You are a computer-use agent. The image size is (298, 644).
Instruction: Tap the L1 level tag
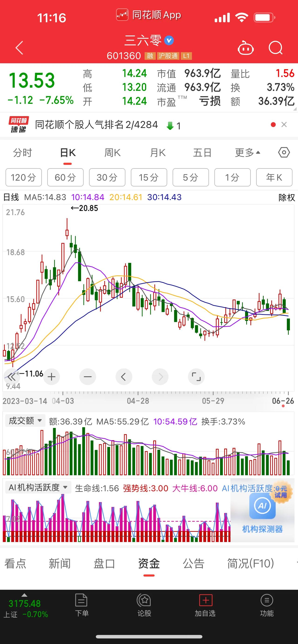186,56
